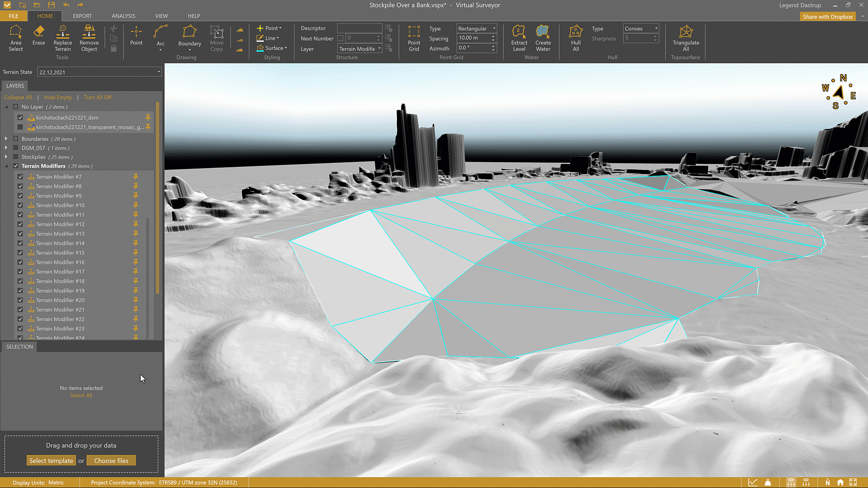Image resolution: width=868 pixels, height=488 pixels.
Task: Enable the Stockpiles layer checkbox
Action: tap(16, 157)
